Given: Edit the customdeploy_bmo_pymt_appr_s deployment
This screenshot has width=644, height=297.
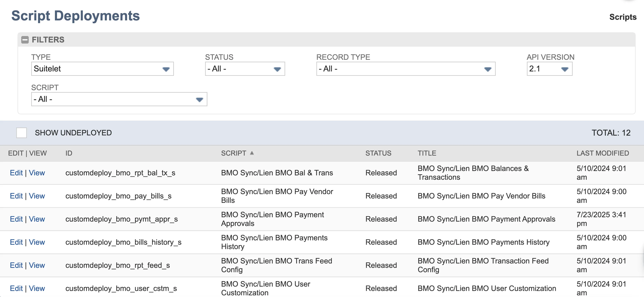Looking at the screenshot, I should pos(16,219).
